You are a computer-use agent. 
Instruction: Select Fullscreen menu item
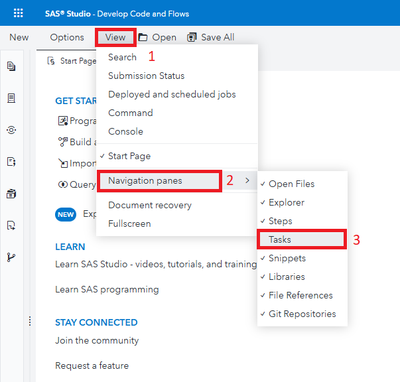coord(177,224)
